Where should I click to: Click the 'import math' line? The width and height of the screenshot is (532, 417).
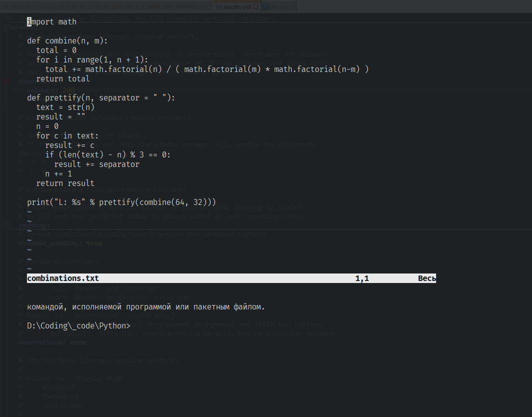pos(51,21)
